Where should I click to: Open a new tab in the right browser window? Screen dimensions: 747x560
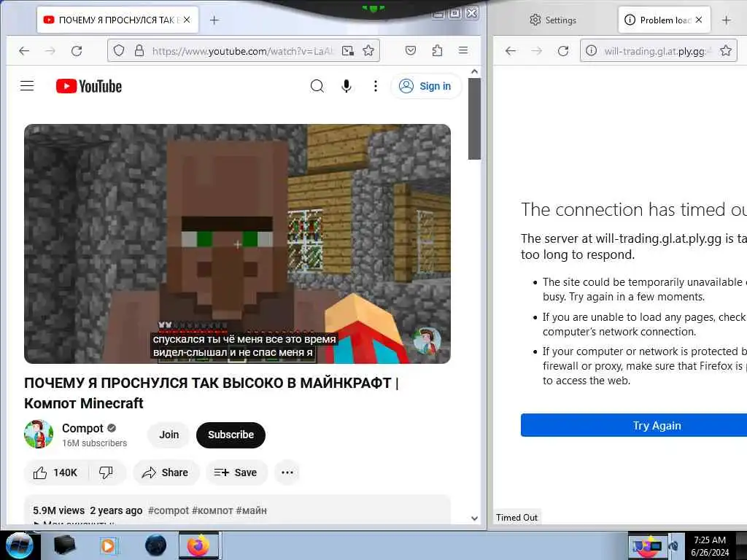[x=726, y=20]
